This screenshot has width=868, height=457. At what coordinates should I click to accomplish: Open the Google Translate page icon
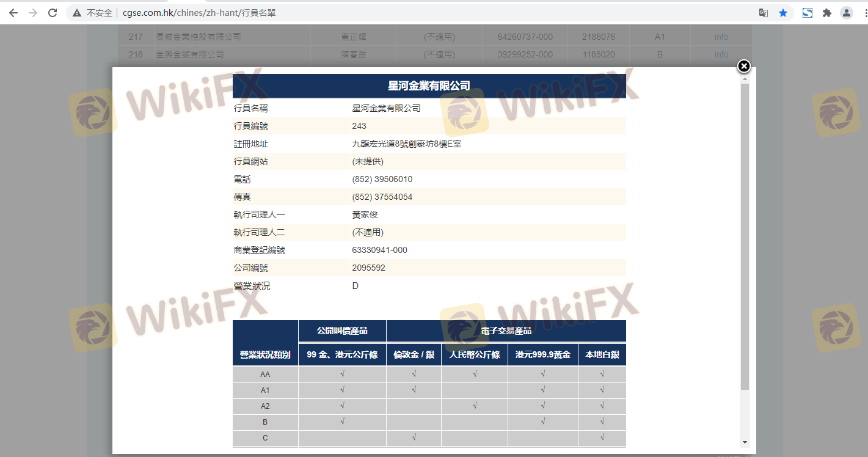[x=764, y=13]
